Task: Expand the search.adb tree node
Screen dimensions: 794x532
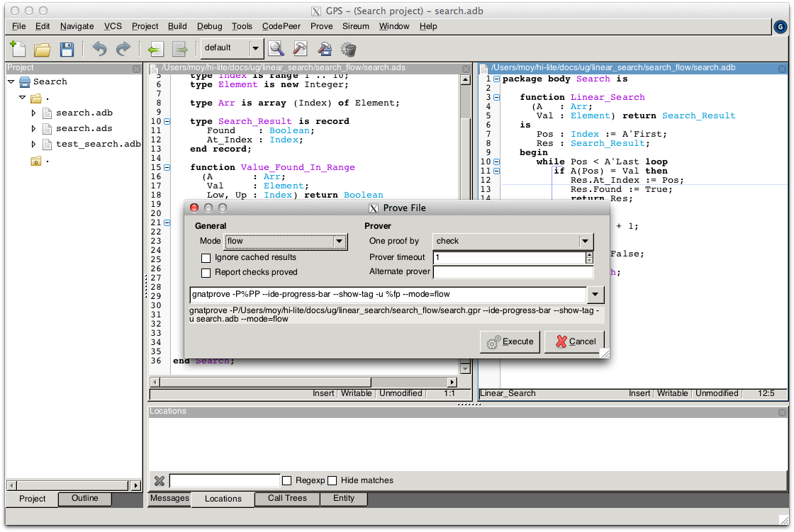Action: point(33,113)
